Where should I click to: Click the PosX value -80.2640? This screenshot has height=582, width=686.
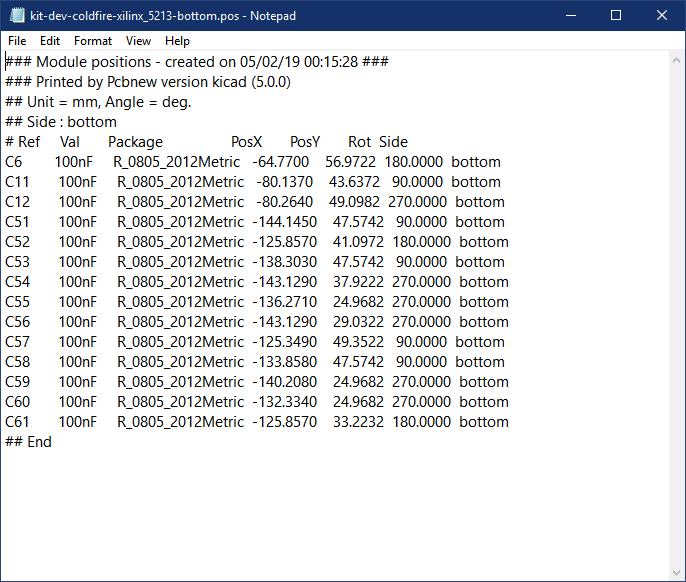coord(285,202)
